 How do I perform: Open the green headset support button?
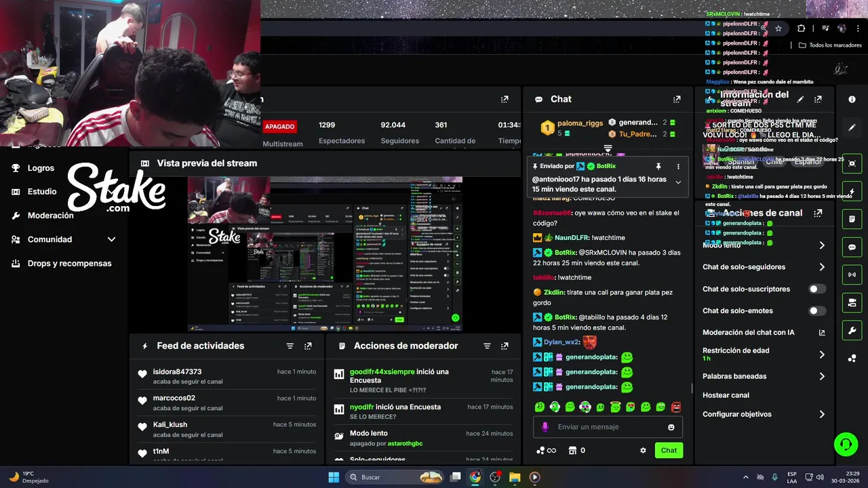(x=846, y=445)
